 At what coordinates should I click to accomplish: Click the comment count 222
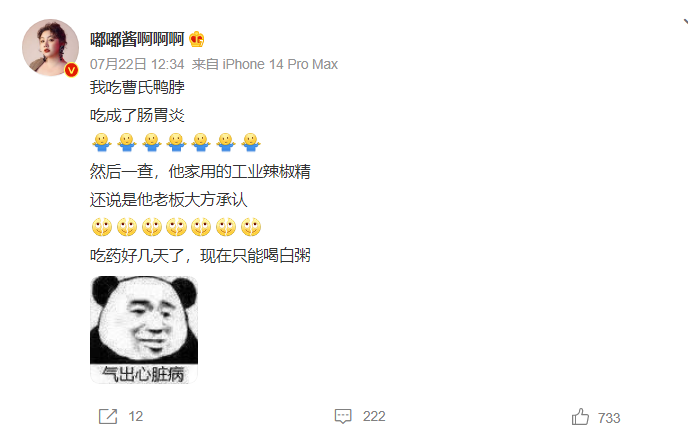(x=374, y=416)
